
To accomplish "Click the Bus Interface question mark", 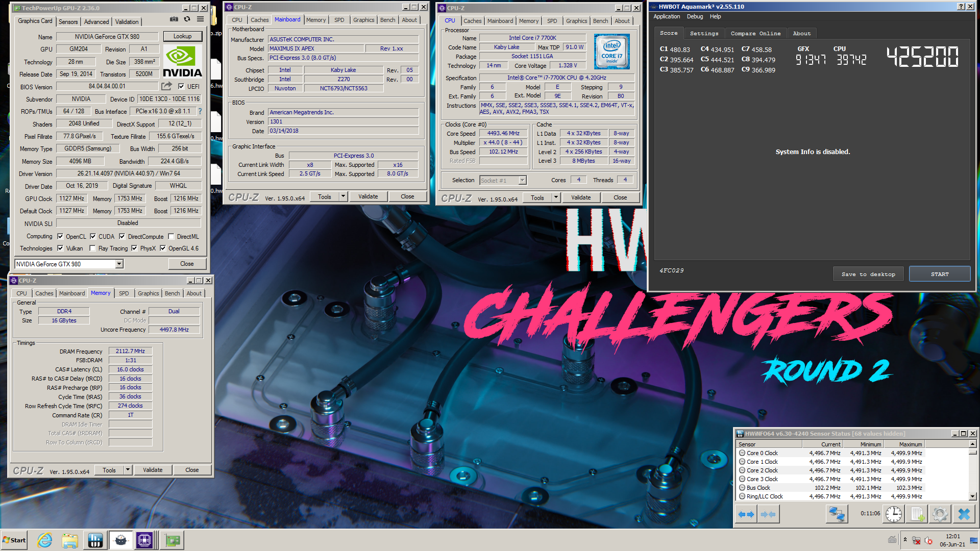I will pos(200,111).
